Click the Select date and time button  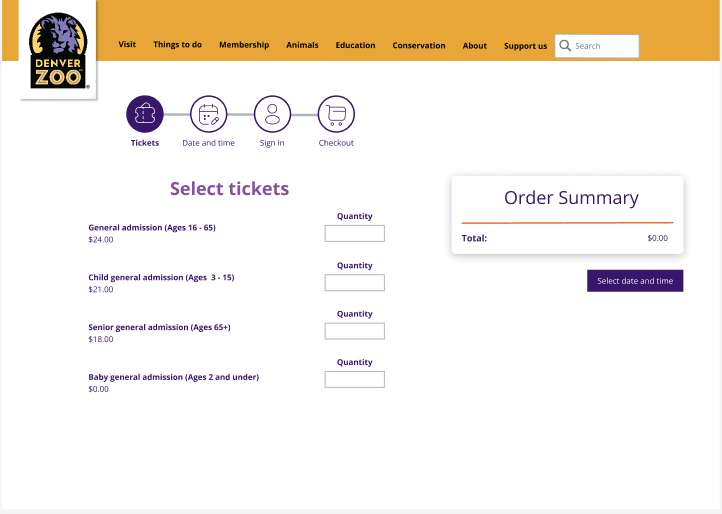pyautogui.click(x=635, y=281)
